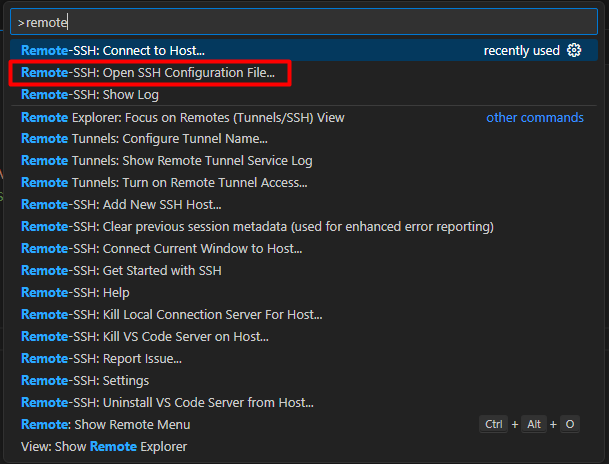The height and width of the screenshot is (464, 609).
Task: Select Remote: Show Remote Menu command
Action: click(304, 424)
